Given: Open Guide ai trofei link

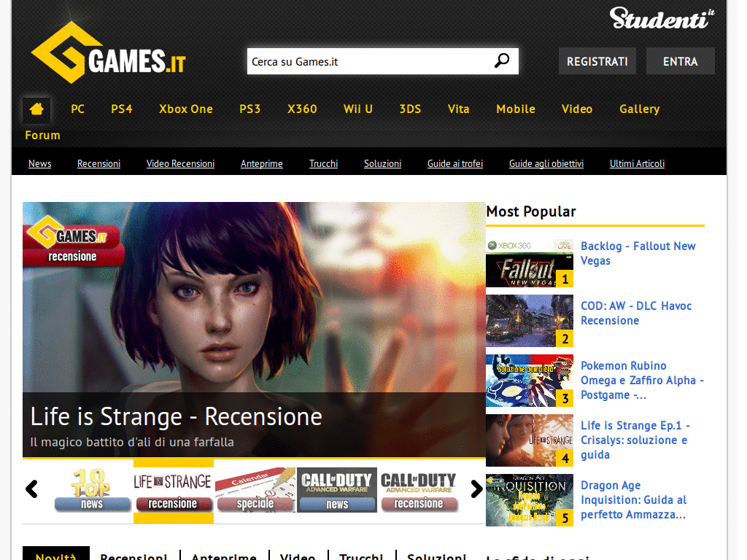Looking at the screenshot, I should click(x=455, y=163).
